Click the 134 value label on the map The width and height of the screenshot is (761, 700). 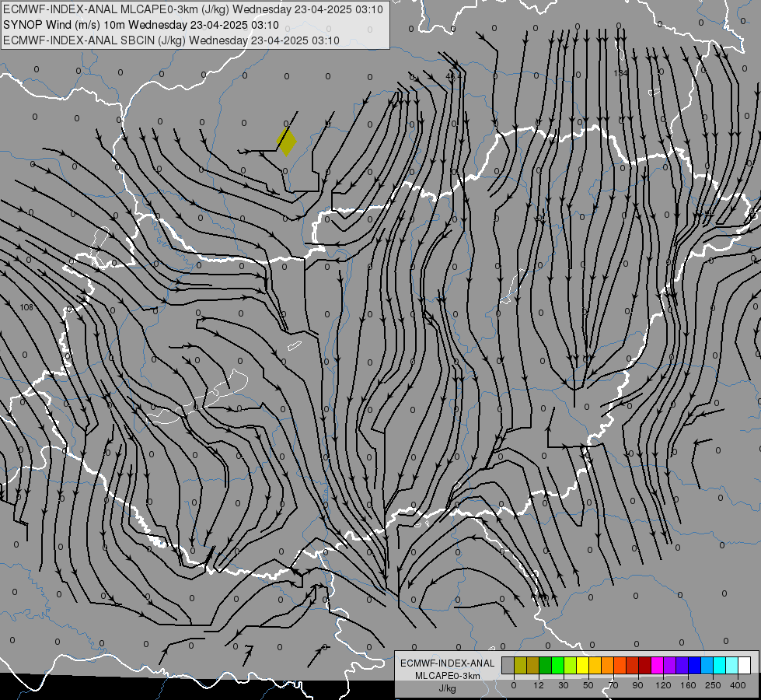pyautogui.click(x=620, y=73)
